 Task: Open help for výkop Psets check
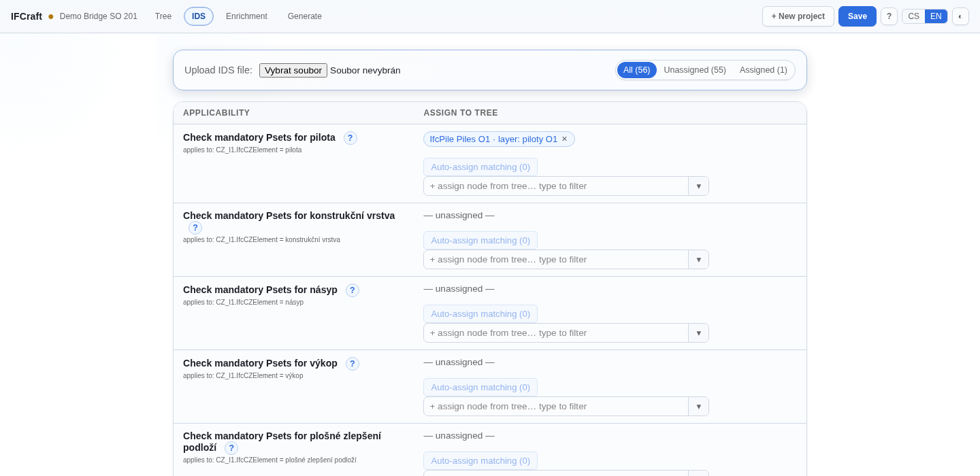pos(353,364)
